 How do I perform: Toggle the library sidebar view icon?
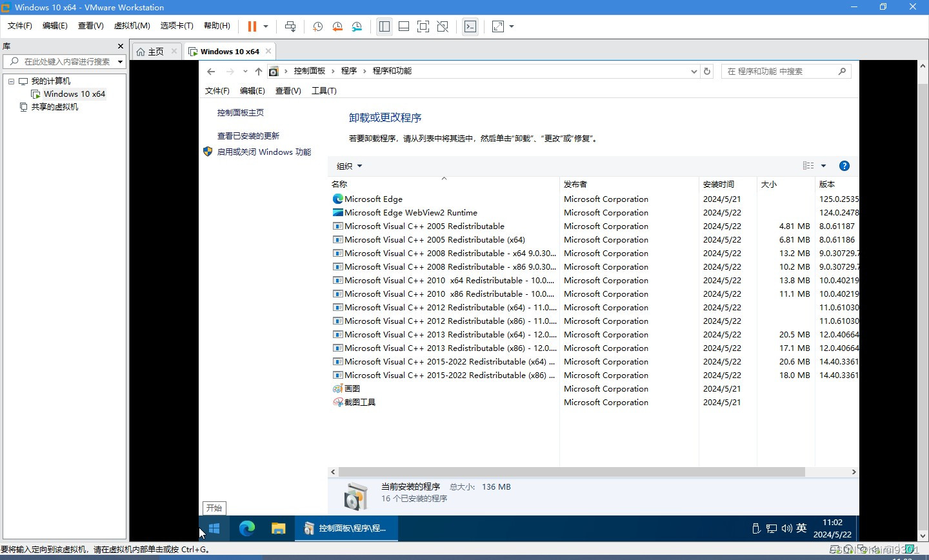tap(385, 26)
